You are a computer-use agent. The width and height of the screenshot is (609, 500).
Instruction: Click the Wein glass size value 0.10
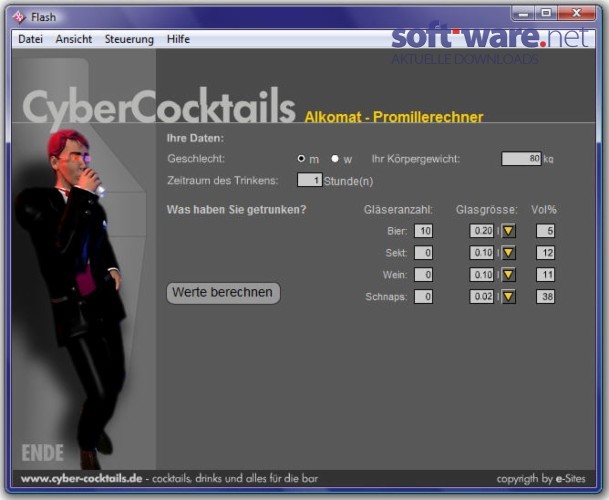[x=482, y=275]
